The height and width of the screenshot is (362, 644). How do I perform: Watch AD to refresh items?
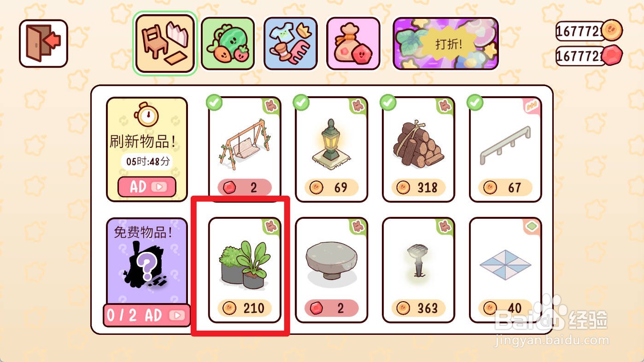[147, 187]
